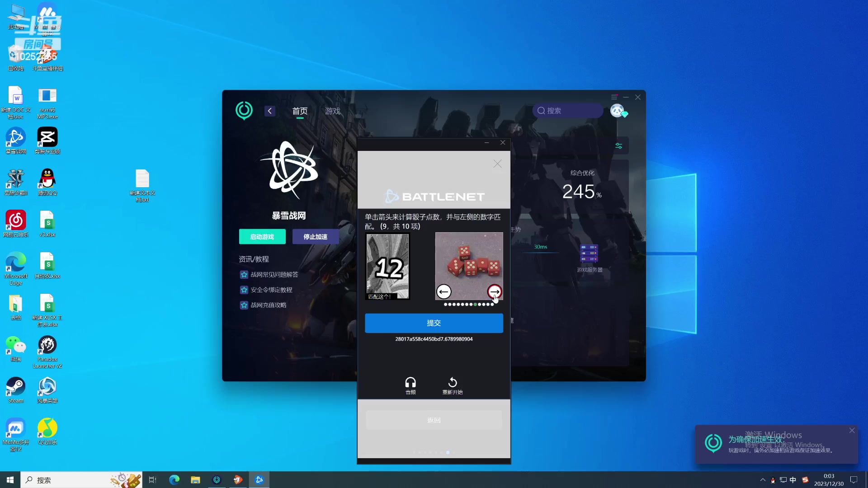Viewport: 868px width, 488px height.
Task: Click the back chevron in accelerator header
Action: click(270, 111)
